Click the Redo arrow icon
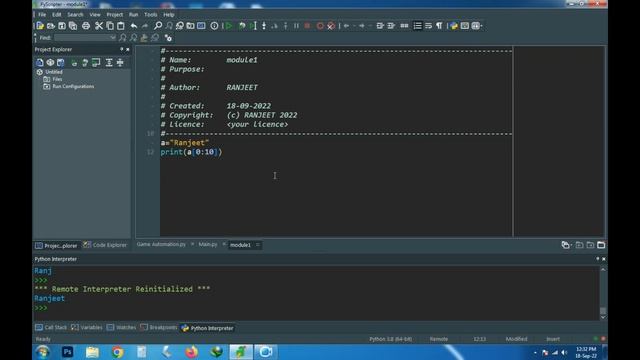The width and height of the screenshot is (640, 360). click(145, 26)
